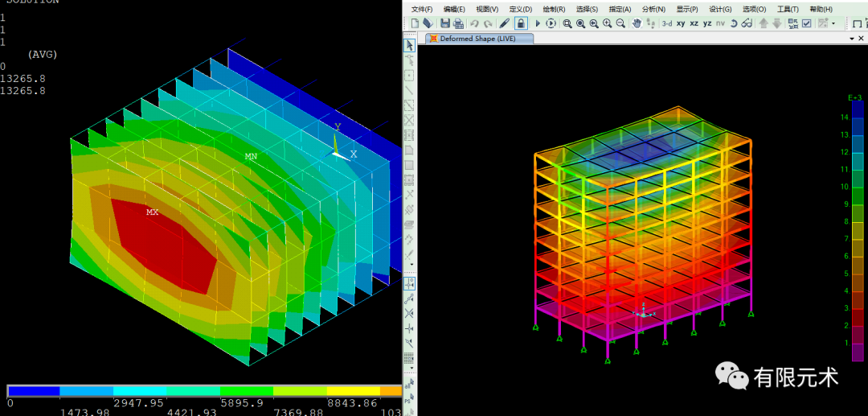Click the Zoom Out minus magnifier
Screen dimensions: 868x416
(620, 23)
